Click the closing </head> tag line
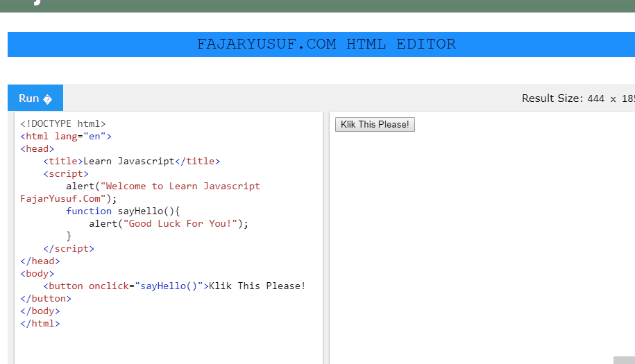635x364 pixels. point(40,261)
